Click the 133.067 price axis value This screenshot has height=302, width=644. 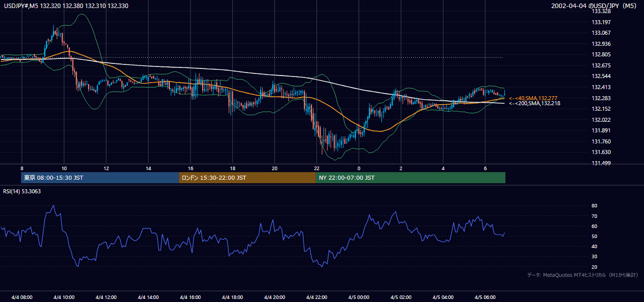click(601, 33)
